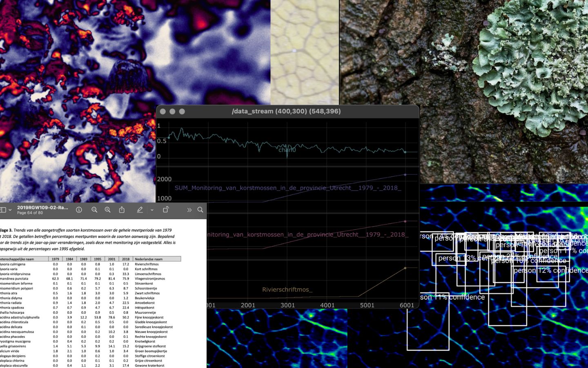This screenshot has width=588, height=368.
Task: Zoom in the PDF page
Action: coord(108,210)
